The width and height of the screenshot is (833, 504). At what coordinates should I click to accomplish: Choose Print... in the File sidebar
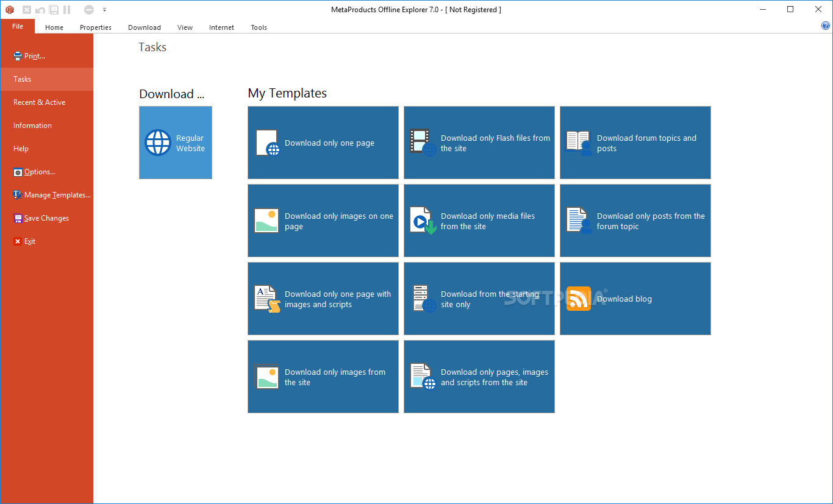(47, 56)
